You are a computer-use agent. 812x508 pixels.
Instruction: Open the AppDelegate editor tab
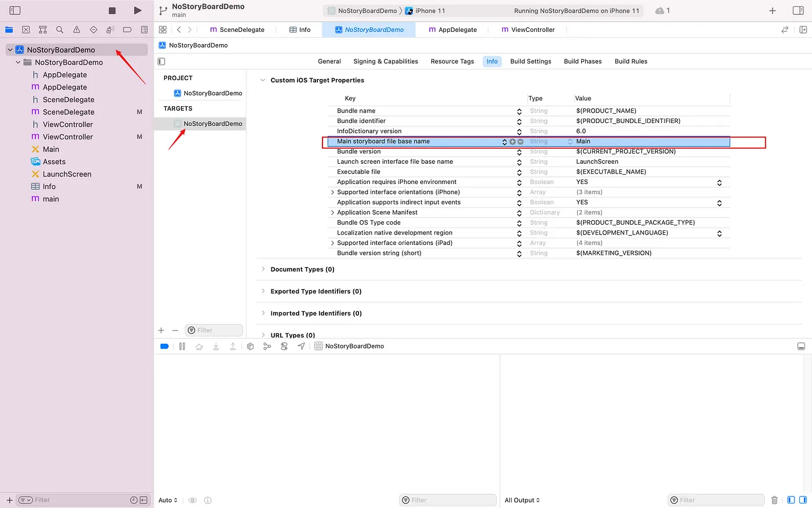[x=452, y=30]
